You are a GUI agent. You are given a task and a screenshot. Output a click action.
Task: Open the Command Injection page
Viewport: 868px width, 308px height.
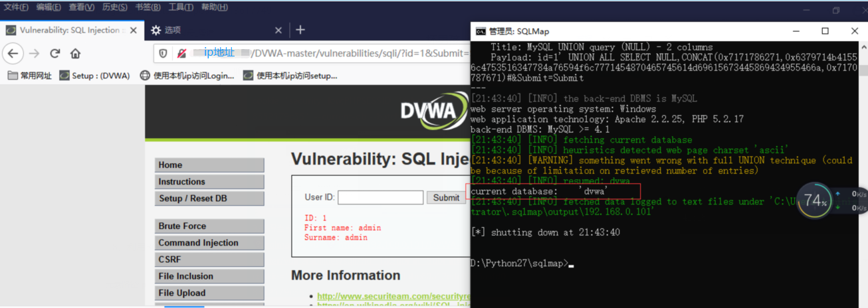[209, 243]
